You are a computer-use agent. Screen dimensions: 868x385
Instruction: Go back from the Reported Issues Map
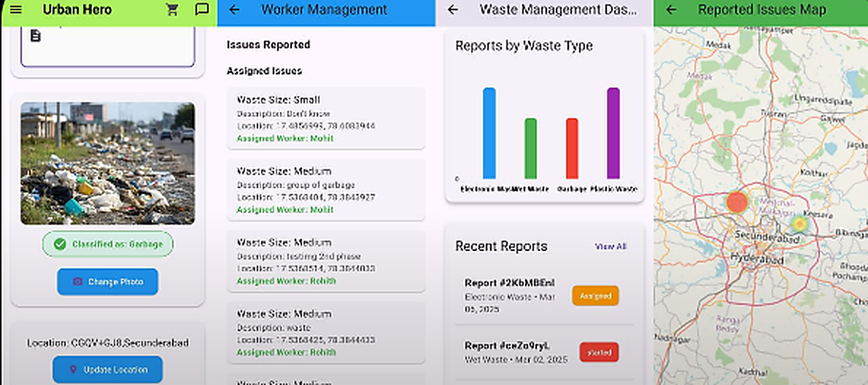[x=671, y=10]
